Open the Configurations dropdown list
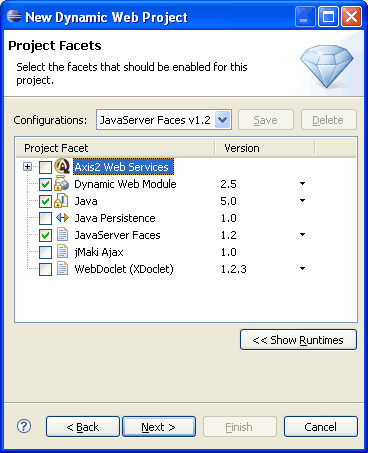The width and height of the screenshot is (368, 453). (x=223, y=120)
